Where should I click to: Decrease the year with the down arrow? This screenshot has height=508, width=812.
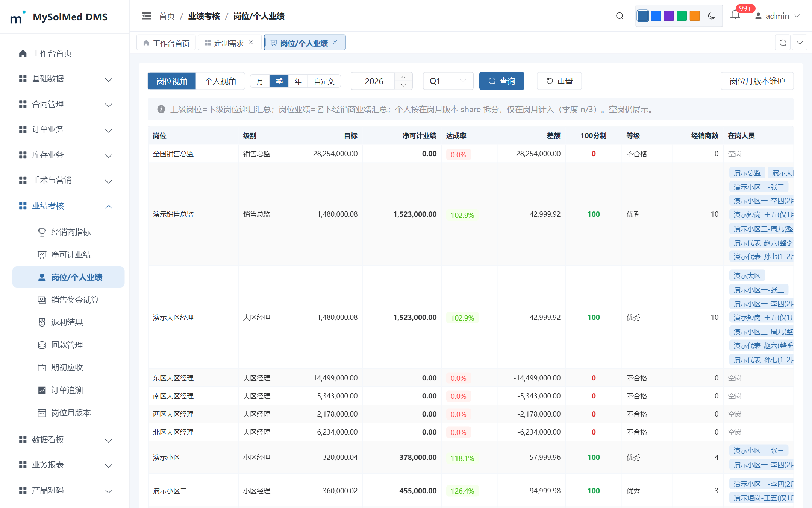[x=403, y=85]
